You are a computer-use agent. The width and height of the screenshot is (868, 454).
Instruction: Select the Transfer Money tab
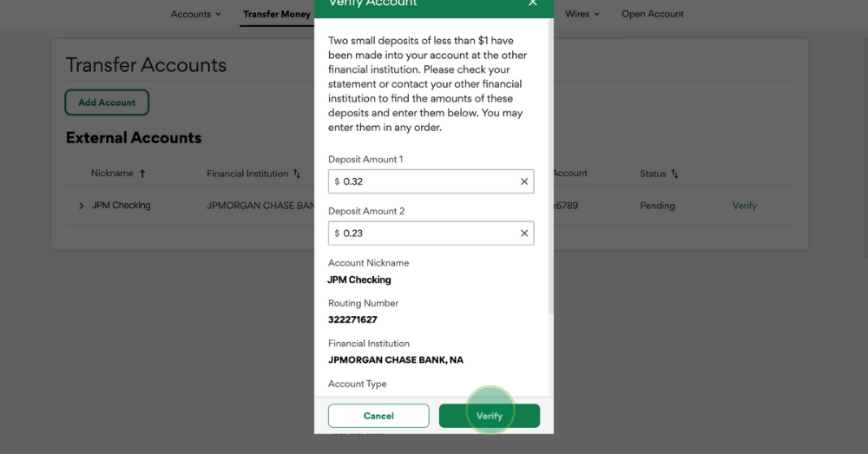coord(276,14)
